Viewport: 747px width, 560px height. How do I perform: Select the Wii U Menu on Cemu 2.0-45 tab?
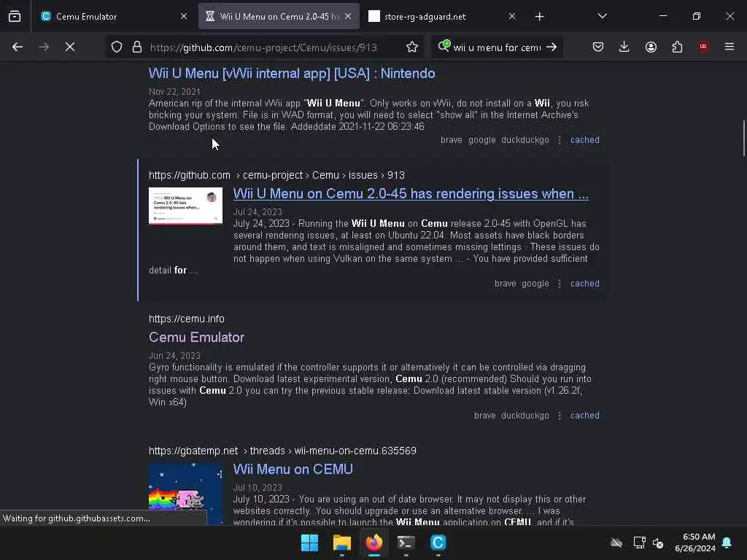click(x=279, y=16)
